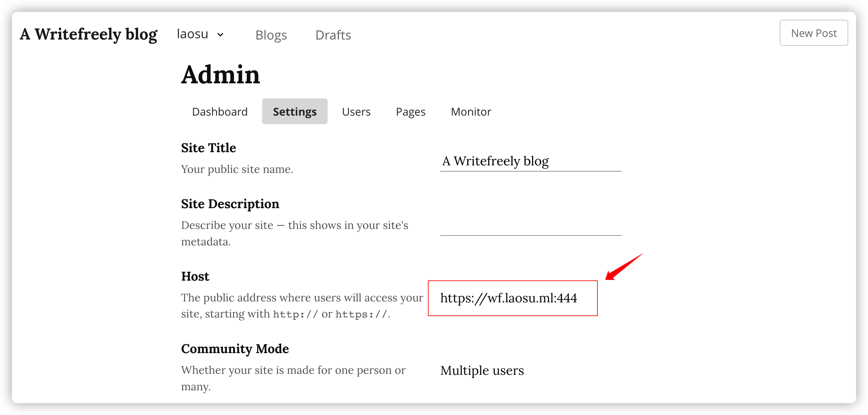The image size is (868, 415).
Task: Select the Settings admin tab
Action: click(294, 112)
